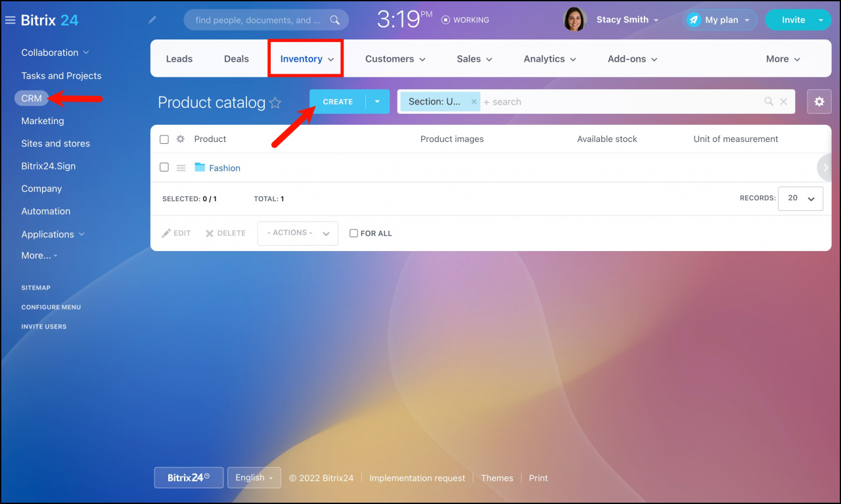Click the Invite button

pos(793,20)
